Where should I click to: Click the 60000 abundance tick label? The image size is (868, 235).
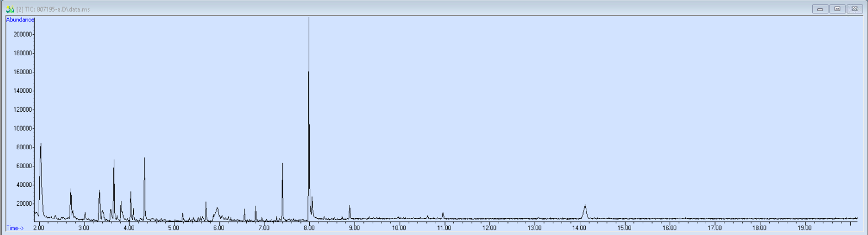(24, 166)
